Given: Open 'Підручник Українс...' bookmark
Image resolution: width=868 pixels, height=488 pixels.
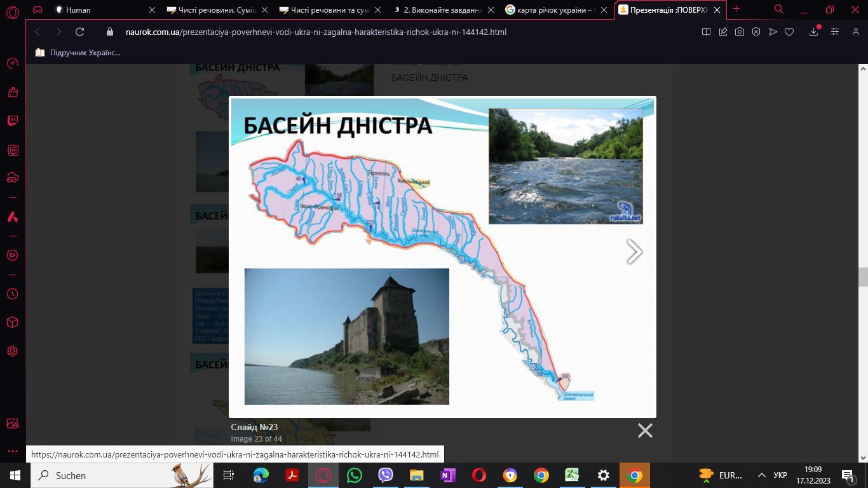Looking at the screenshot, I should tap(78, 53).
